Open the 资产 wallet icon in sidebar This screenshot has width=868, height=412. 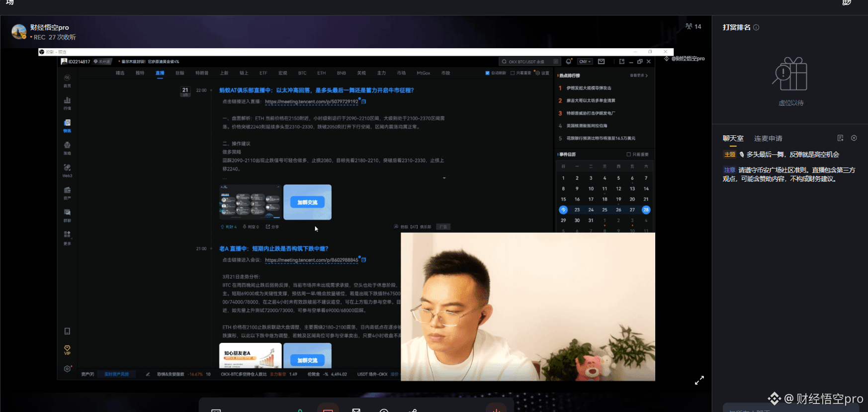67,190
